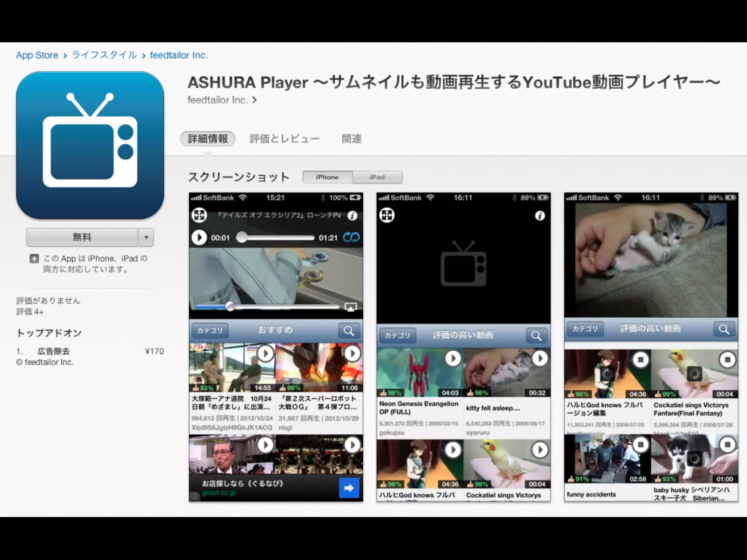Tap the info icon in second screenshot
The height and width of the screenshot is (560, 747).
tap(540, 216)
